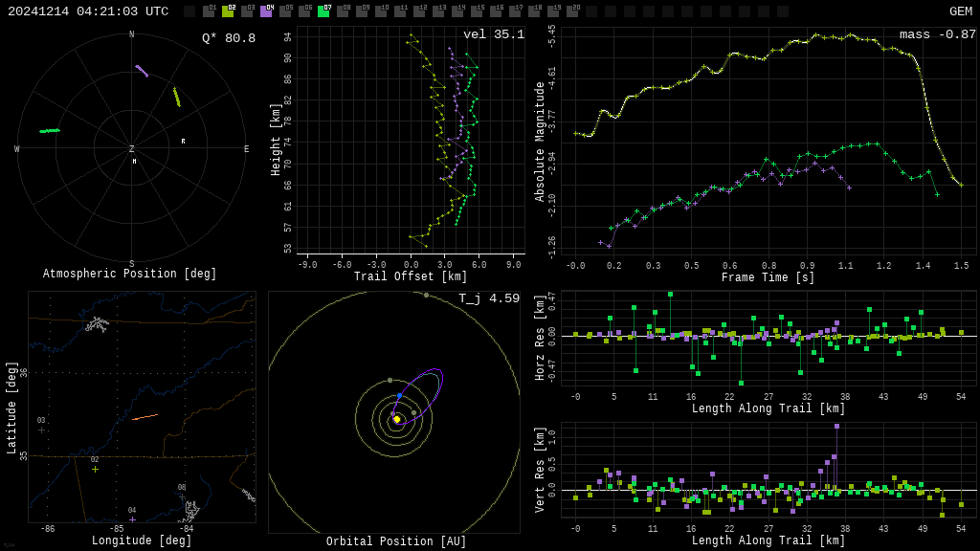Click the station 02 indicator box in top bar
980x551 pixels.
pyautogui.click(x=228, y=11)
